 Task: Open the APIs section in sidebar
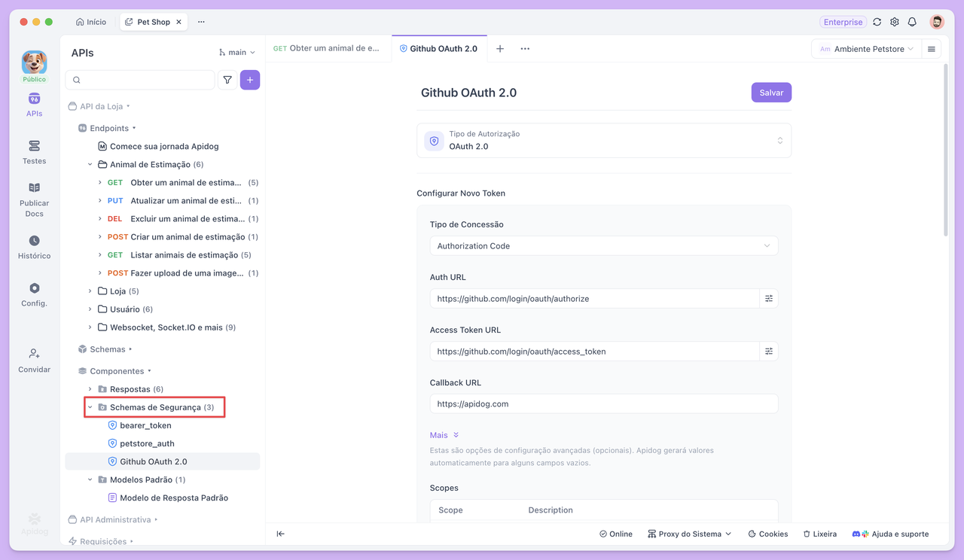click(x=34, y=105)
